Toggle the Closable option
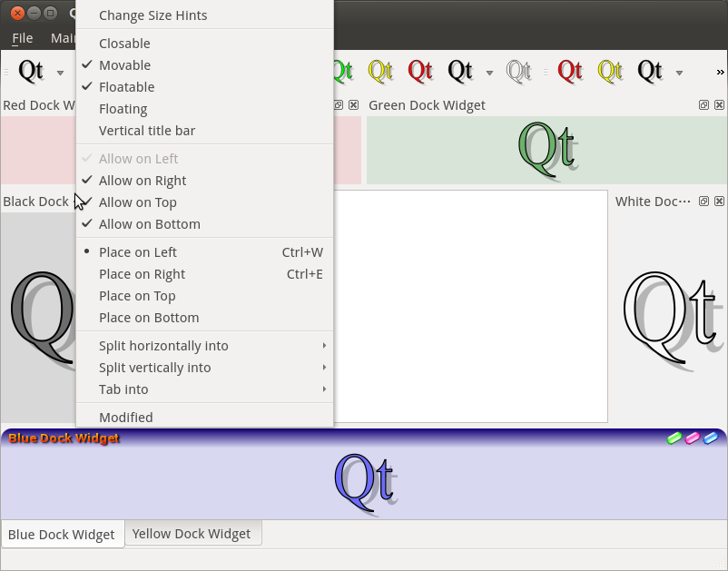Image resolution: width=728 pixels, height=571 pixels. click(205, 44)
